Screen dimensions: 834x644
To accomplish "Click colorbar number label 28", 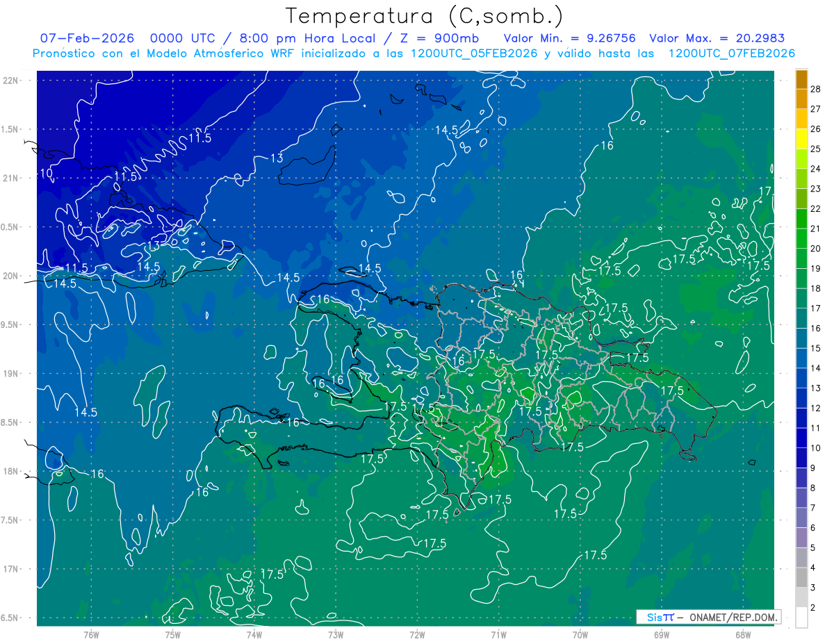I will pos(816,89).
